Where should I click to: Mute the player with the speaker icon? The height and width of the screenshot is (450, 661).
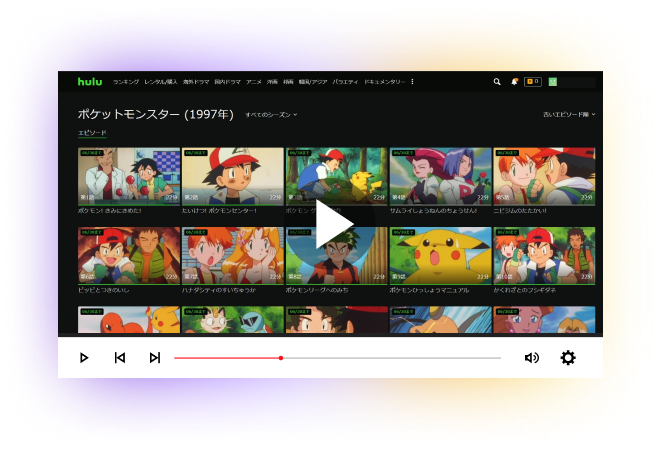coord(532,358)
